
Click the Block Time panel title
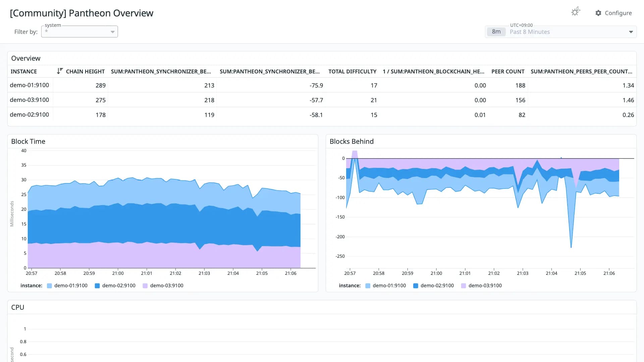[28, 141]
